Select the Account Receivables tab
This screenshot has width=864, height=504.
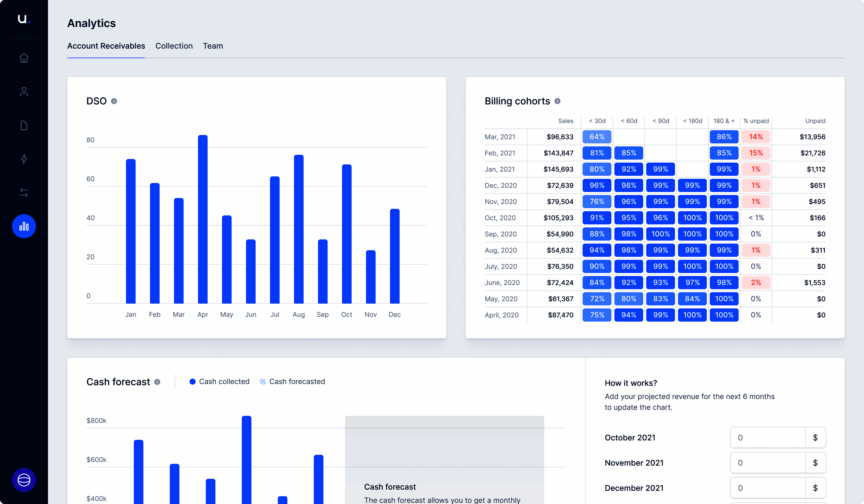[x=106, y=46]
